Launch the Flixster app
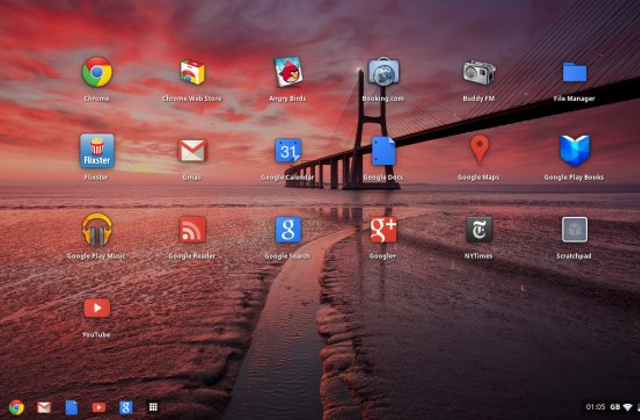 (97, 151)
